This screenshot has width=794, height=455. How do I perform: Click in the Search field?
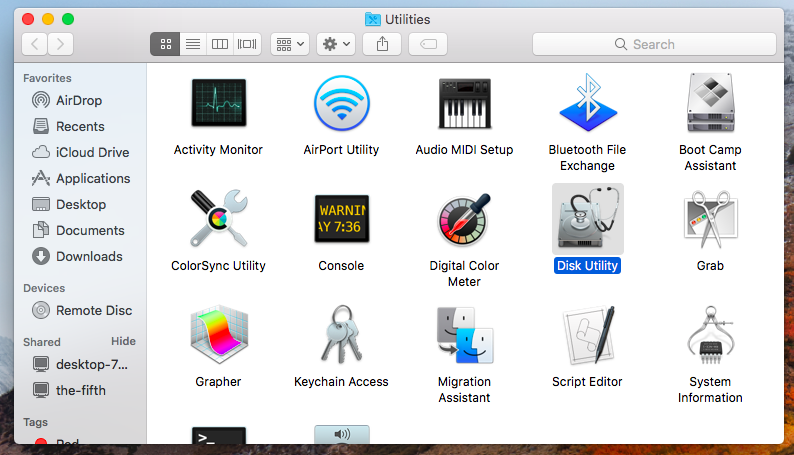[x=654, y=44]
